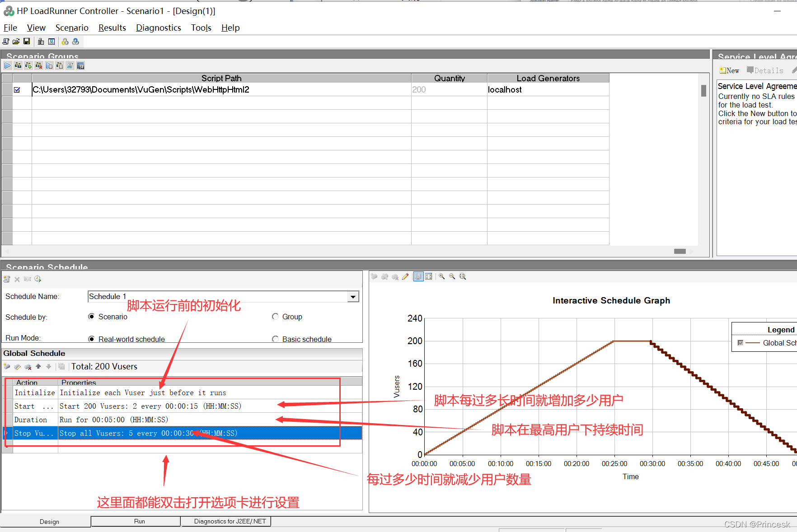Click the full-view expand icon above graph
The image size is (797, 532).
click(429, 276)
